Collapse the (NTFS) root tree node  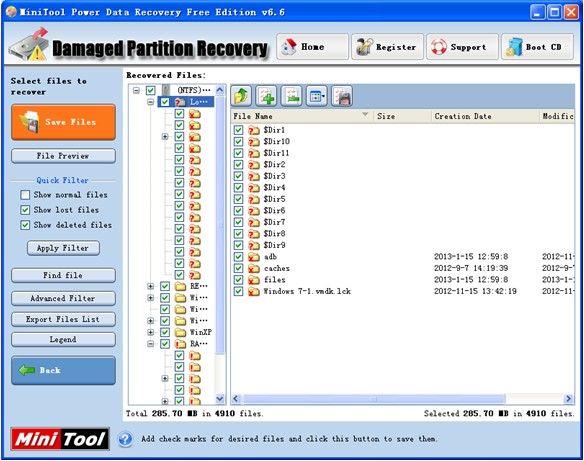[x=136, y=90]
